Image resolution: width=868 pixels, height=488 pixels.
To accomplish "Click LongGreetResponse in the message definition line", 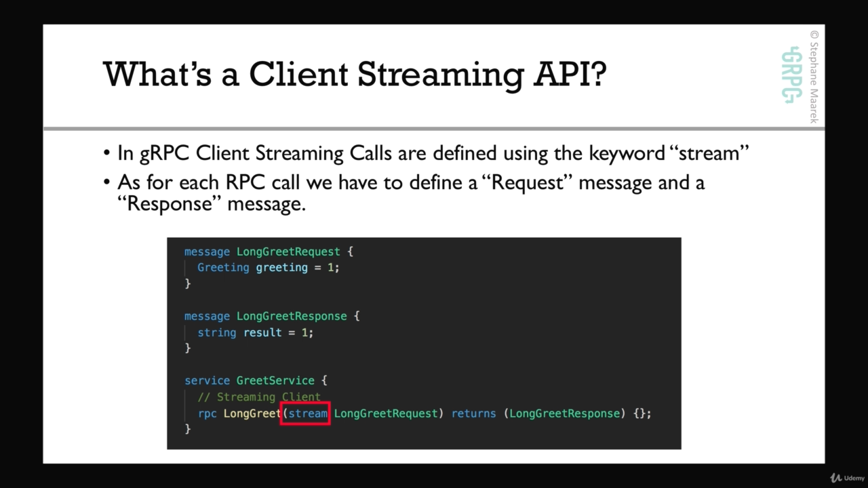I will click(292, 317).
